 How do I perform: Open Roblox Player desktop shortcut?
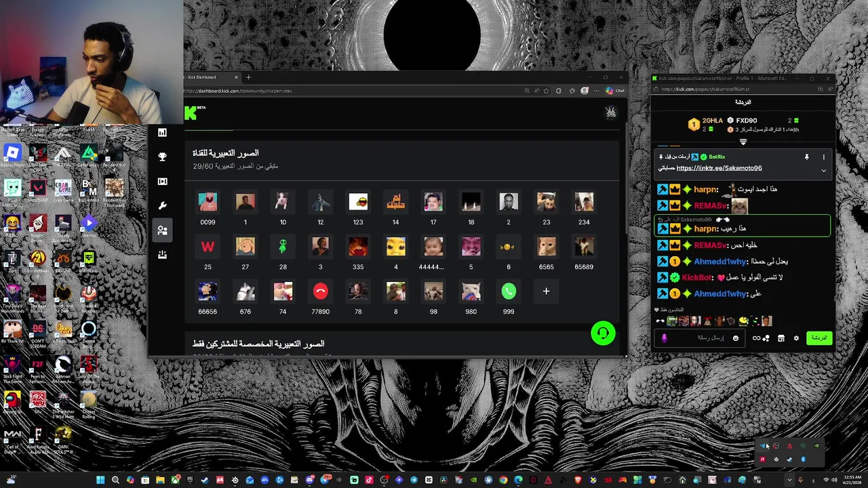click(12, 156)
